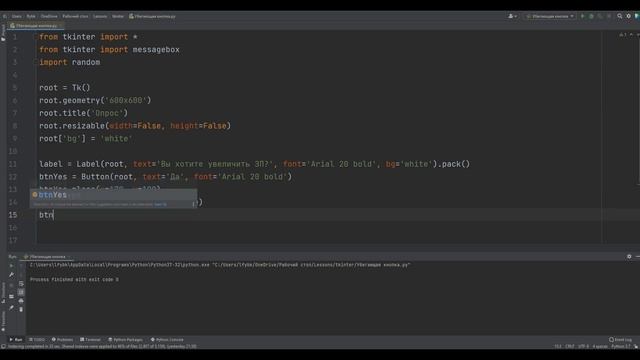
Task: Click indent spaces setting in status bar
Action: point(600,347)
